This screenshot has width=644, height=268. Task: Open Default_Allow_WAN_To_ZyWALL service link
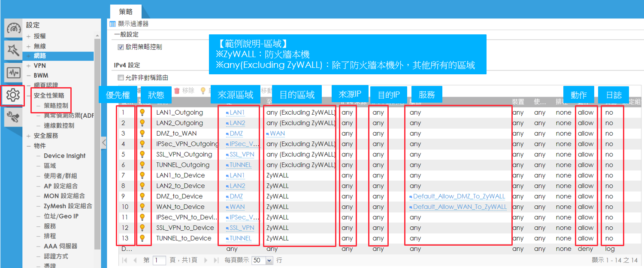pyautogui.click(x=460, y=207)
